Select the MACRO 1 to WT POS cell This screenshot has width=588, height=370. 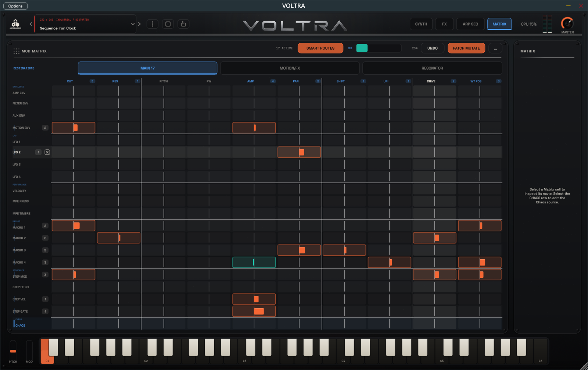[480, 225]
